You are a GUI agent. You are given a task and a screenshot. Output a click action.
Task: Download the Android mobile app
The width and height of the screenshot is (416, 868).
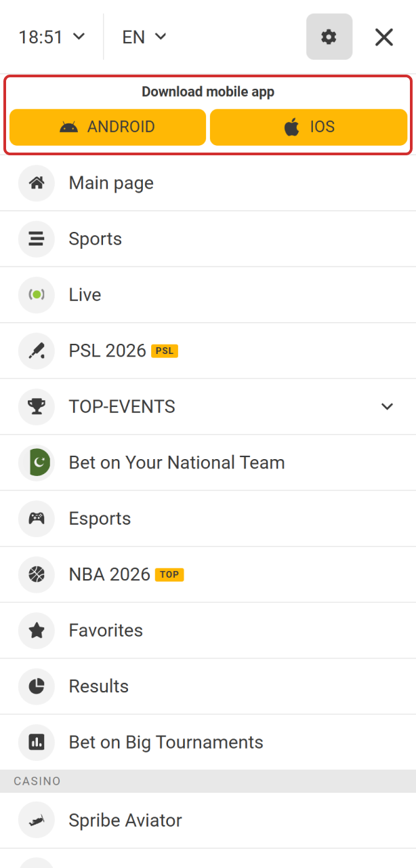click(x=108, y=127)
